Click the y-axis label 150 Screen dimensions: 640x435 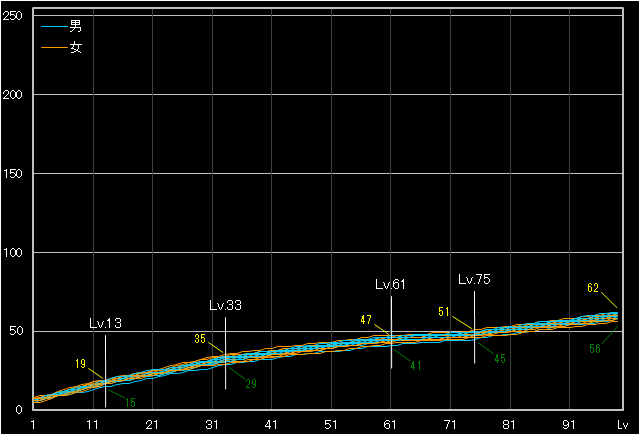(x=12, y=173)
